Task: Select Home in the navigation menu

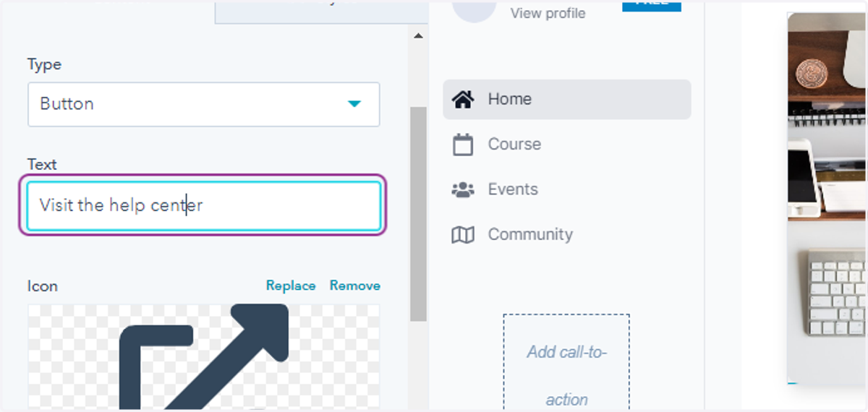Action: pyautogui.click(x=567, y=99)
